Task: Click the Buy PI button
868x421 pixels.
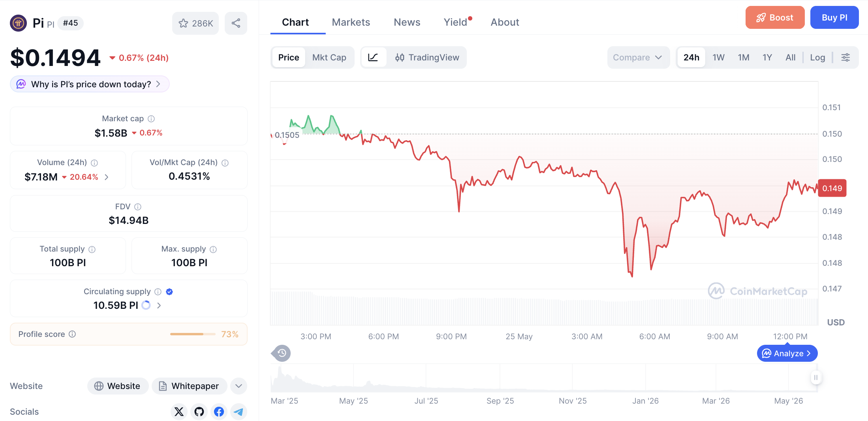Action: click(x=834, y=17)
